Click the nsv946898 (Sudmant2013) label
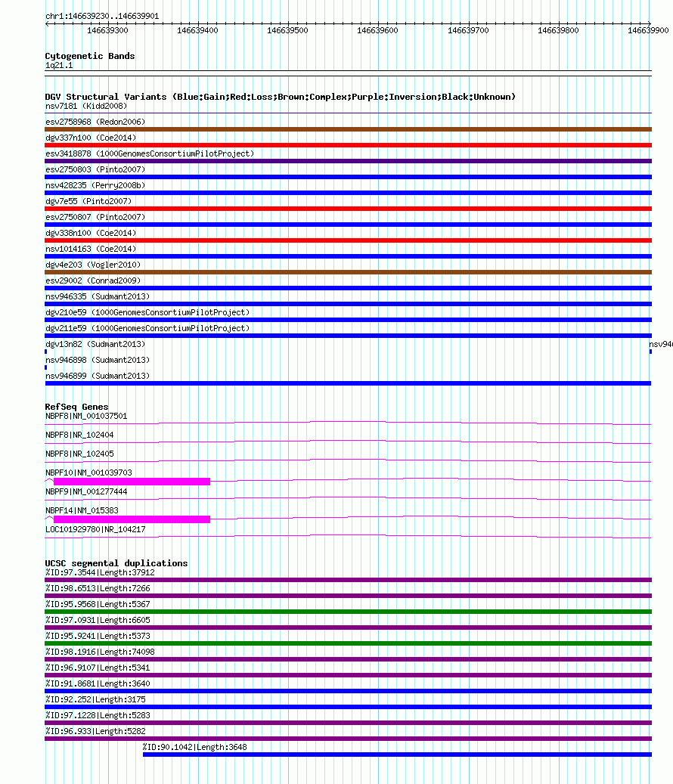The image size is (673, 784). [x=98, y=360]
